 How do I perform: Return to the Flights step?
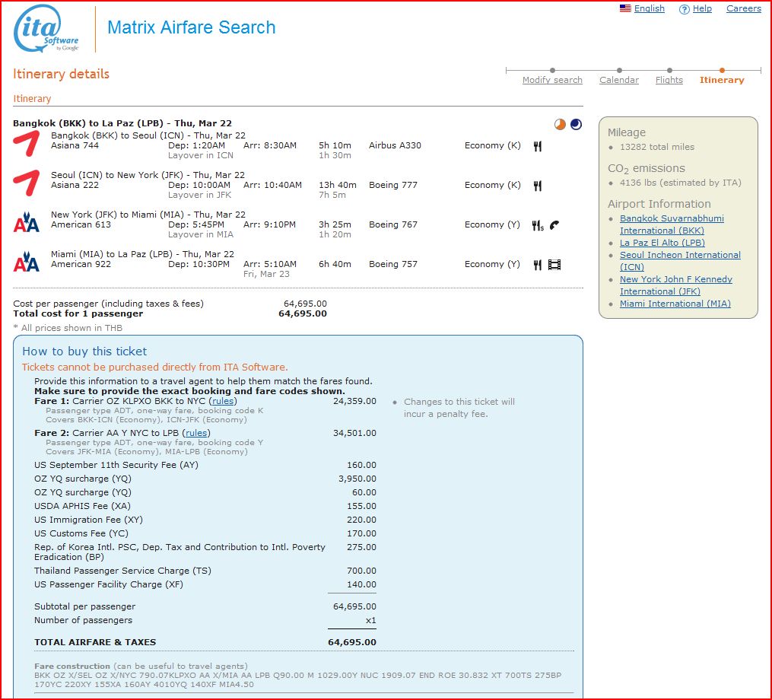tap(669, 80)
